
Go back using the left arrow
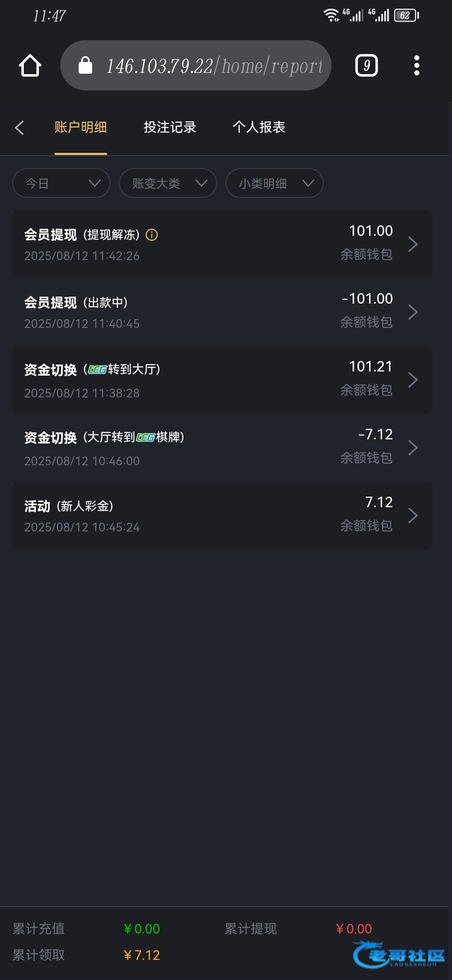coord(19,128)
